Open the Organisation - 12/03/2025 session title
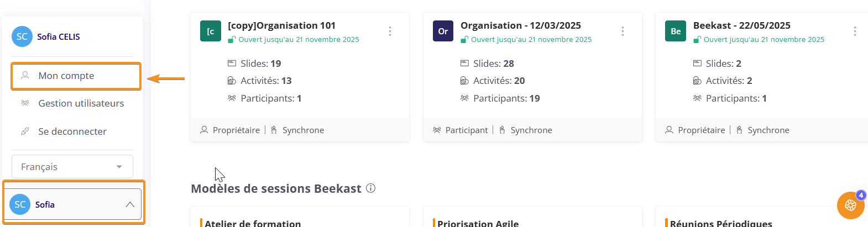Image resolution: width=868 pixels, height=227 pixels. click(520, 25)
